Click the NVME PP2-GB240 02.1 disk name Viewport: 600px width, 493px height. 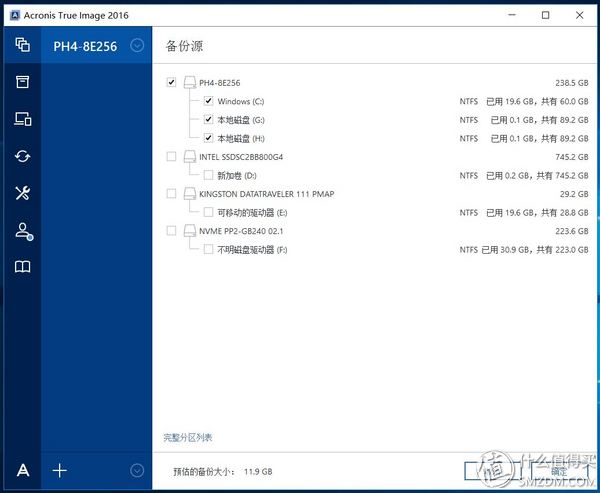pyautogui.click(x=241, y=231)
